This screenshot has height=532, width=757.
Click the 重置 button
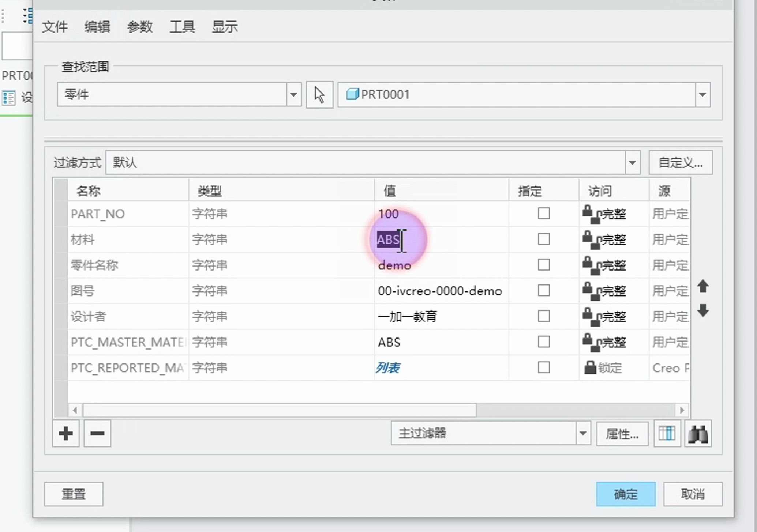click(x=74, y=494)
